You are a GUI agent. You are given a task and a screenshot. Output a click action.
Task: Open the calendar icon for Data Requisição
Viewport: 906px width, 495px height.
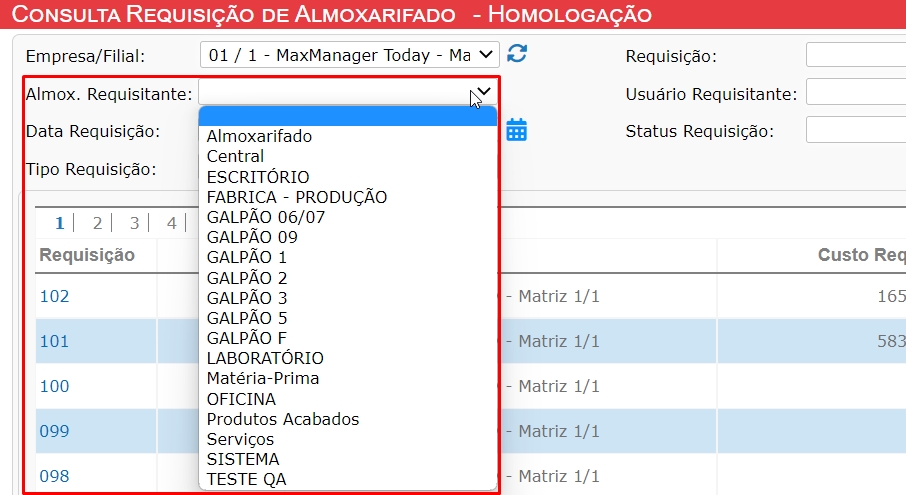click(x=517, y=130)
